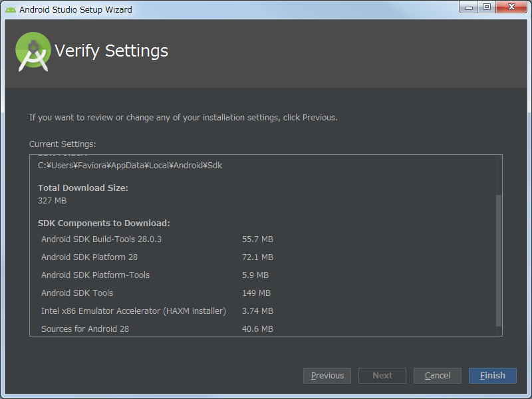532x399 pixels.
Task: Click the disabled Next button
Action: pyautogui.click(x=382, y=376)
